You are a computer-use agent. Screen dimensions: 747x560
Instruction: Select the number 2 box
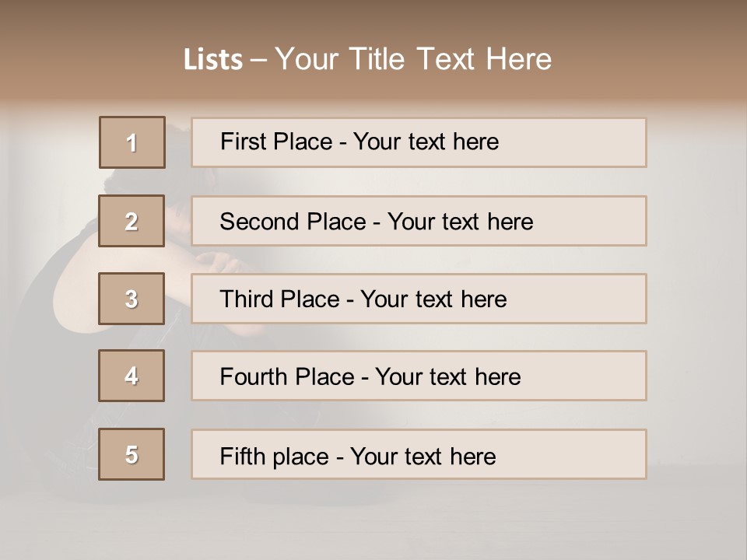click(132, 222)
